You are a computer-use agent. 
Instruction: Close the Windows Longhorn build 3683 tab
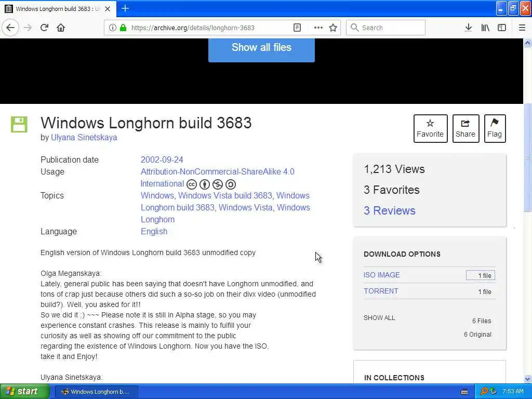pos(108,9)
